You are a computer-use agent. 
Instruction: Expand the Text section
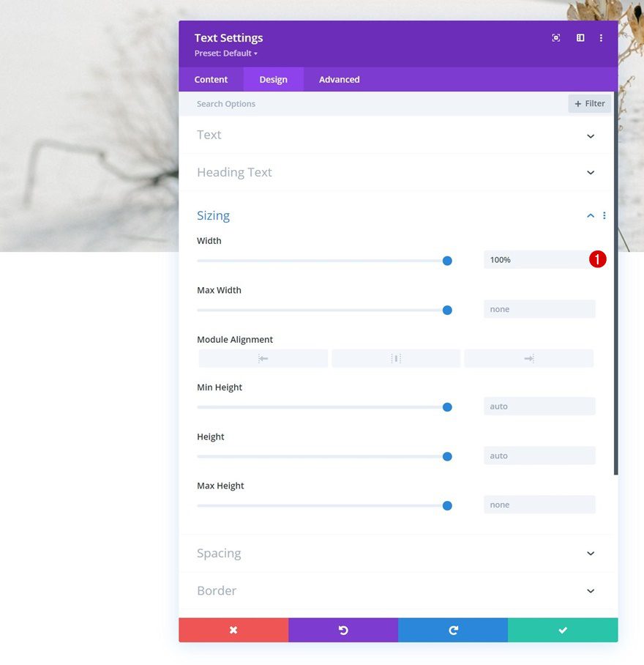point(396,135)
